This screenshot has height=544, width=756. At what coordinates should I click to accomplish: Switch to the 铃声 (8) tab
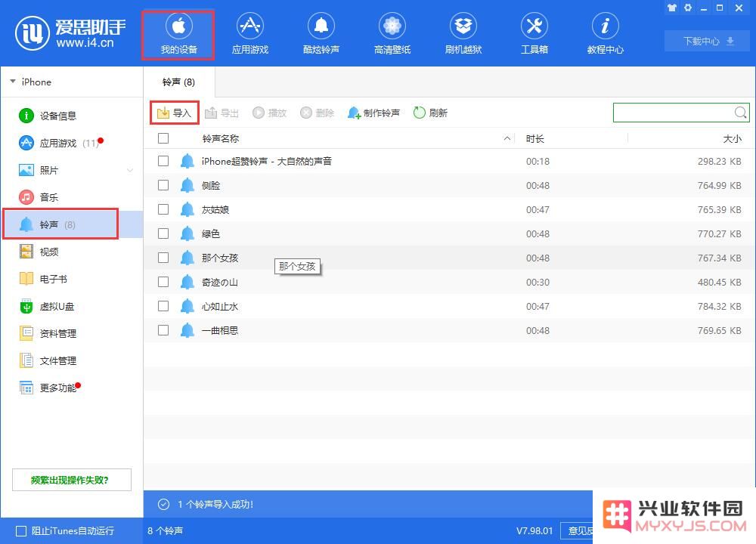(179, 82)
